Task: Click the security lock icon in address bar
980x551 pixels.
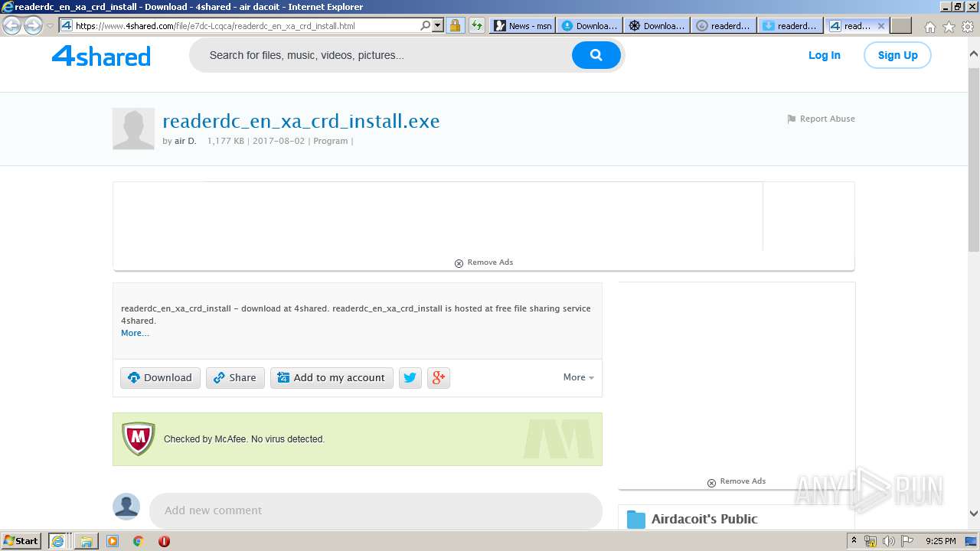Action: pos(455,25)
